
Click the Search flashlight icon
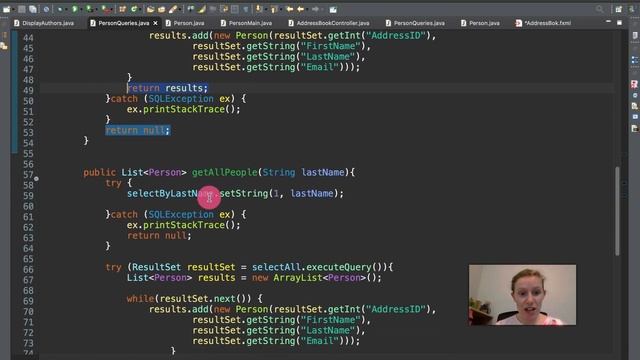click(x=173, y=9)
